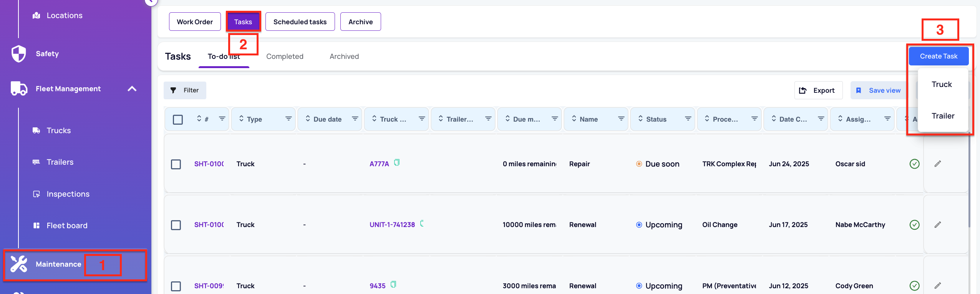Image resolution: width=980 pixels, height=294 pixels.
Task: Click the Maintenance wrench icon
Action: (18, 264)
